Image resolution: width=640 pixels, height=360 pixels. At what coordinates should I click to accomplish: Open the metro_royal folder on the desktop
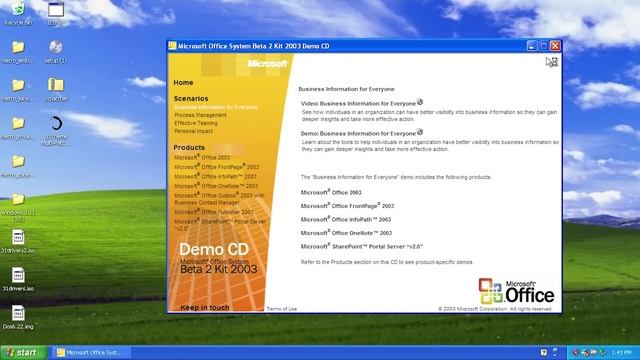(18, 128)
